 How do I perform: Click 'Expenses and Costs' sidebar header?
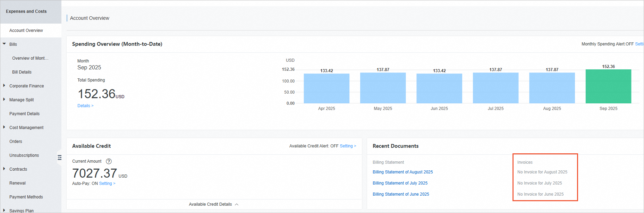(26, 11)
